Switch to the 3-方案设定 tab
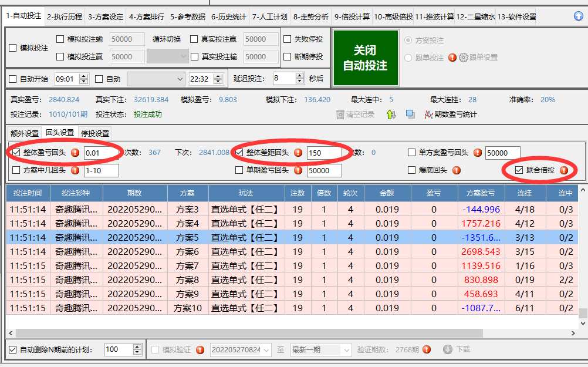 [106, 17]
